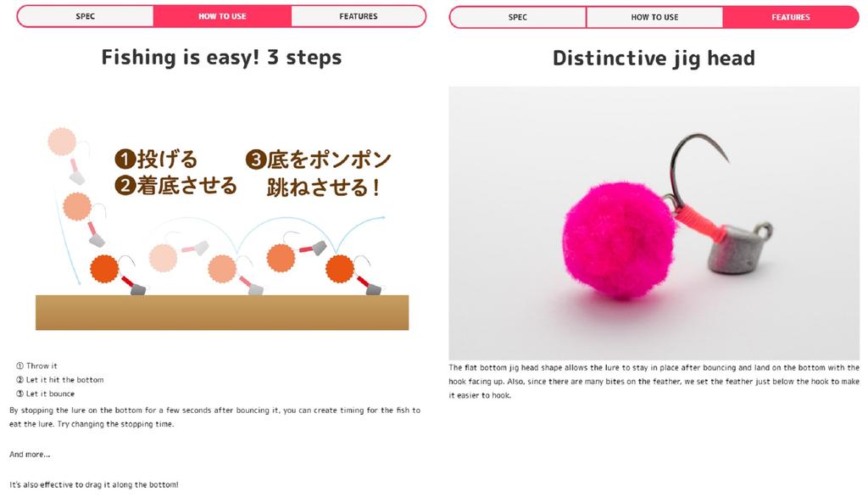Click the brown seabed bar in the diagram
This screenshot has width=868, height=497.
click(222, 312)
